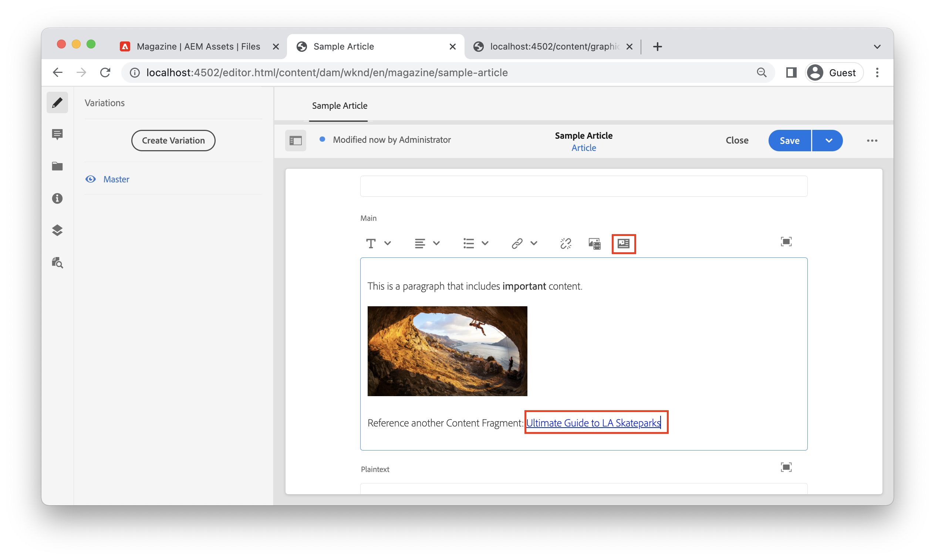This screenshot has width=935, height=560.
Task: Click the cave climbing image in editor
Action: pyautogui.click(x=447, y=351)
